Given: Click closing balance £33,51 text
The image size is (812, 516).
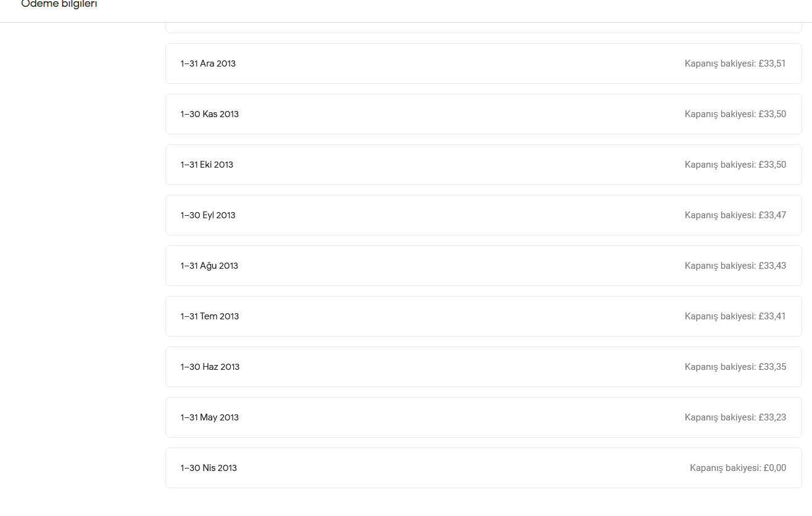Looking at the screenshot, I should 735,63.
